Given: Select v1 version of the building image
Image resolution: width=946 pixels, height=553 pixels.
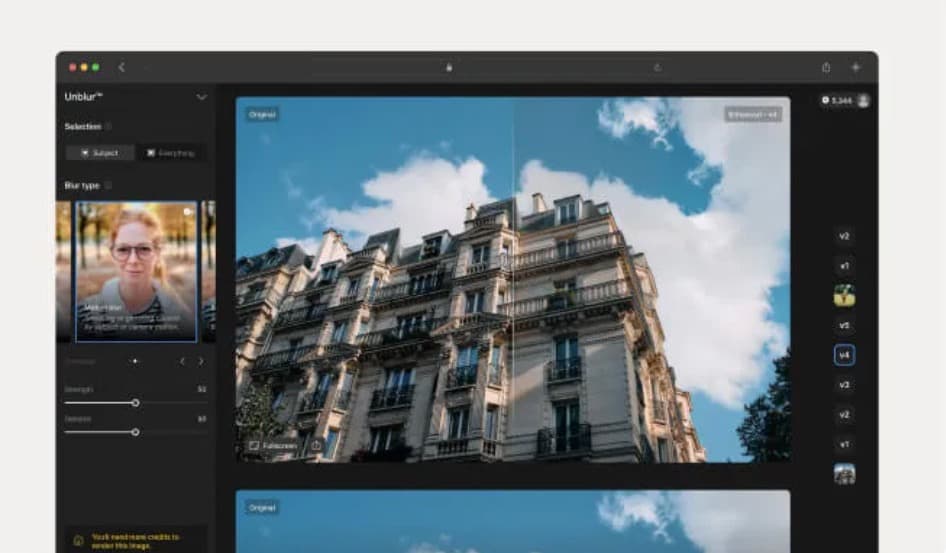Looking at the screenshot, I should pyautogui.click(x=844, y=444).
